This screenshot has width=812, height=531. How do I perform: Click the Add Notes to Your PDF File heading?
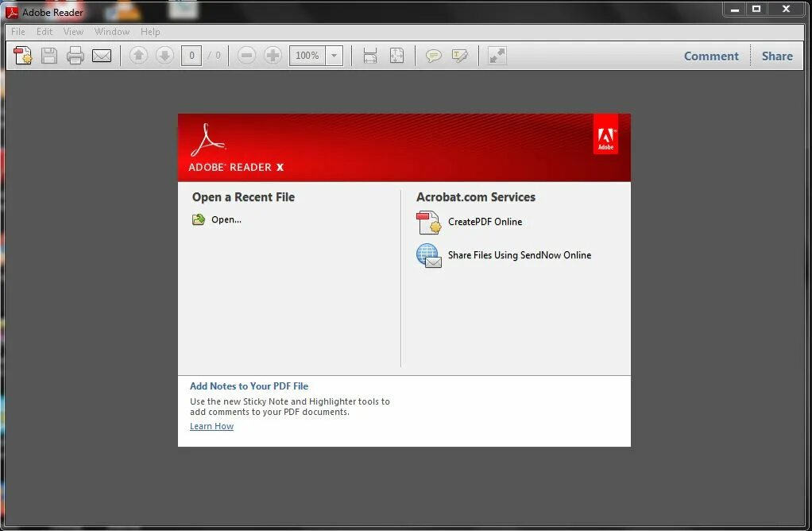249,386
